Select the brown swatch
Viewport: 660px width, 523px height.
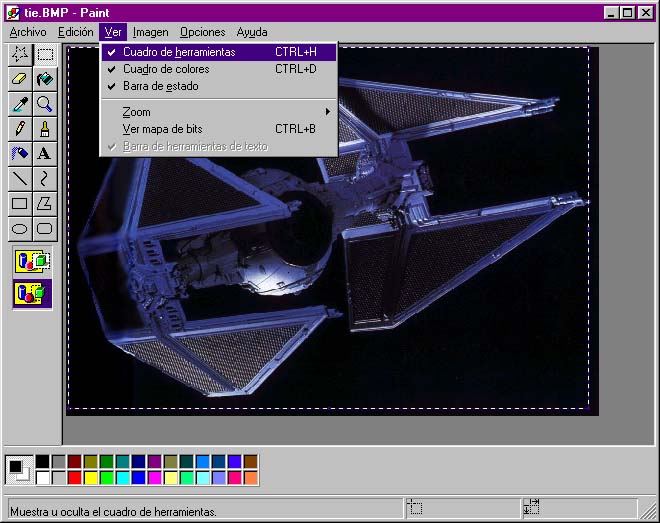point(250,462)
